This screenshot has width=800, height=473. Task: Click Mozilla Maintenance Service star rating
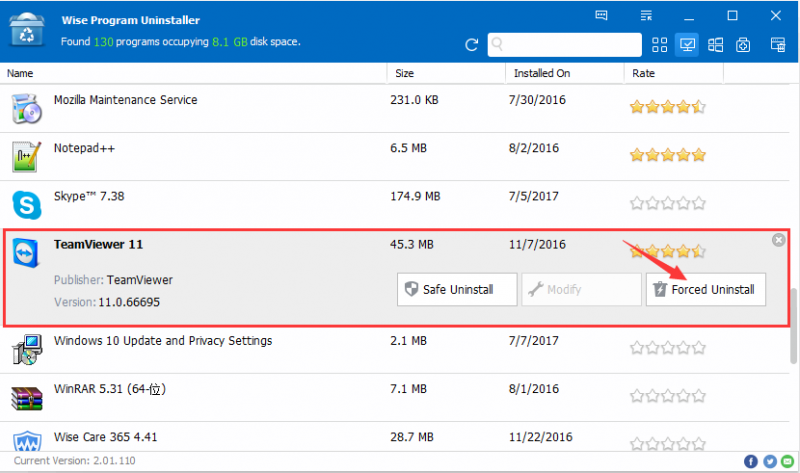pyautogui.click(x=667, y=107)
